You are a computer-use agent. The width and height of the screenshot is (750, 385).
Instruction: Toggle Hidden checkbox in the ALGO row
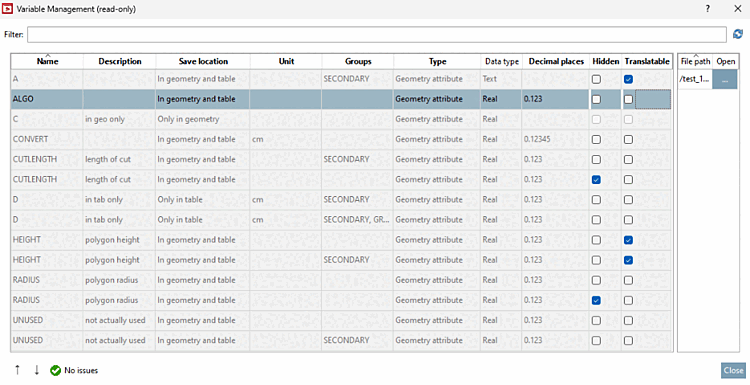point(596,99)
